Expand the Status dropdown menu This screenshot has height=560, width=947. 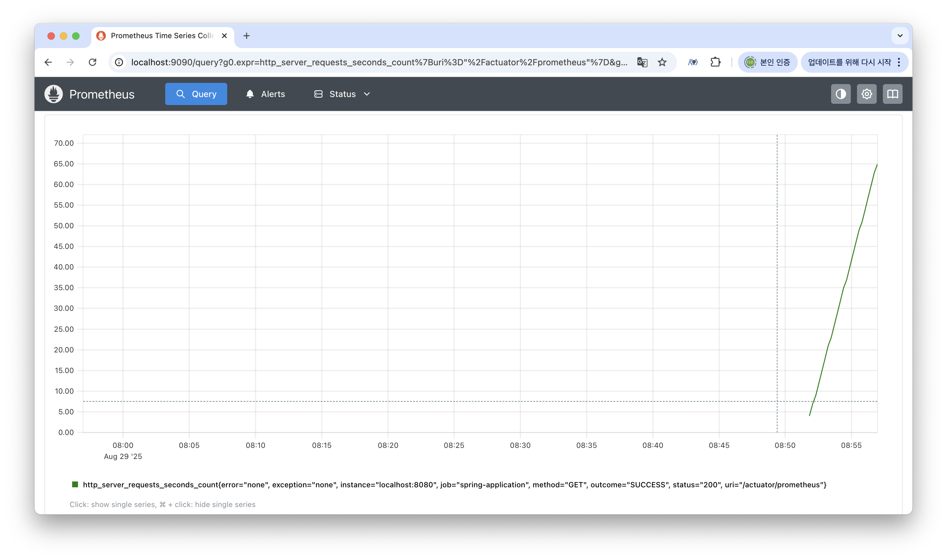coord(342,94)
